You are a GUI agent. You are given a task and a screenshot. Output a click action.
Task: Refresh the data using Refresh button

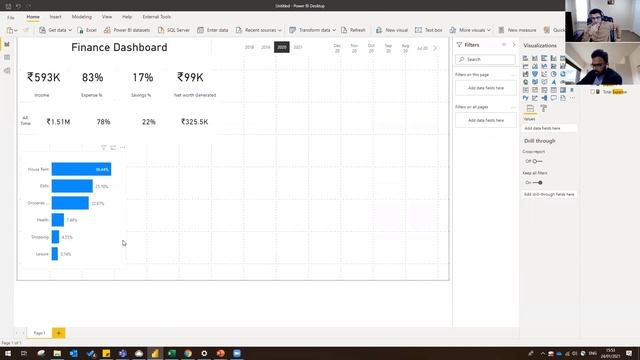(x=353, y=30)
